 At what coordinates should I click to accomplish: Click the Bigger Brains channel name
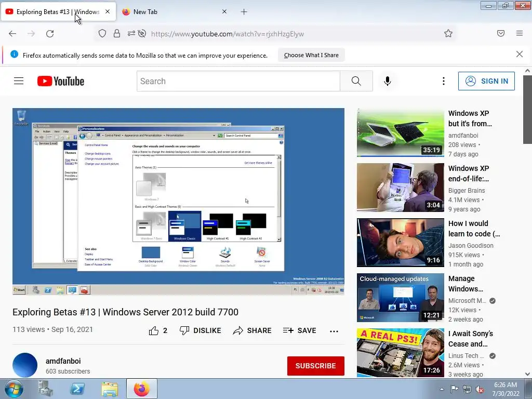click(x=467, y=190)
